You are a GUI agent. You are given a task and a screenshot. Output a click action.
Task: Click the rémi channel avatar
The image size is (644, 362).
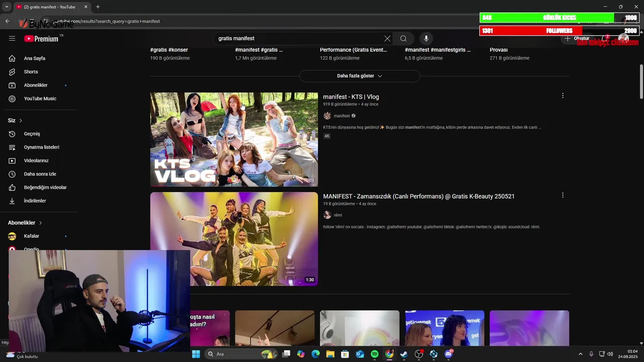[x=327, y=215]
